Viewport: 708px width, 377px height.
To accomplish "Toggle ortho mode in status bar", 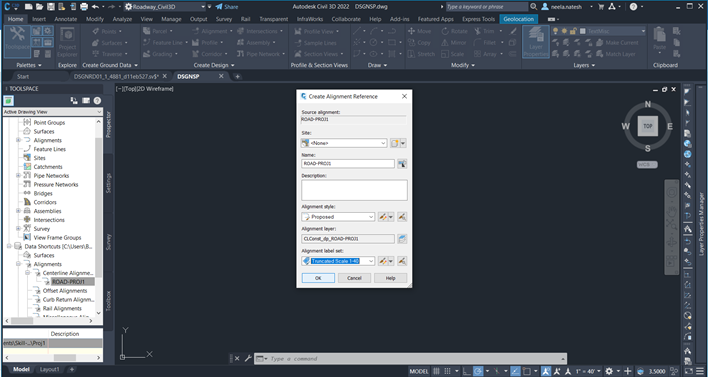I will coord(467,371).
